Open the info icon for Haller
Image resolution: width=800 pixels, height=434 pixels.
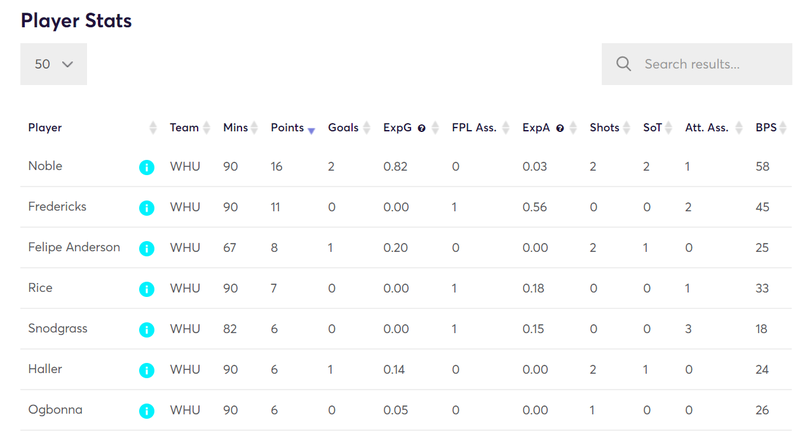pyautogui.click(x=146, y=370)
